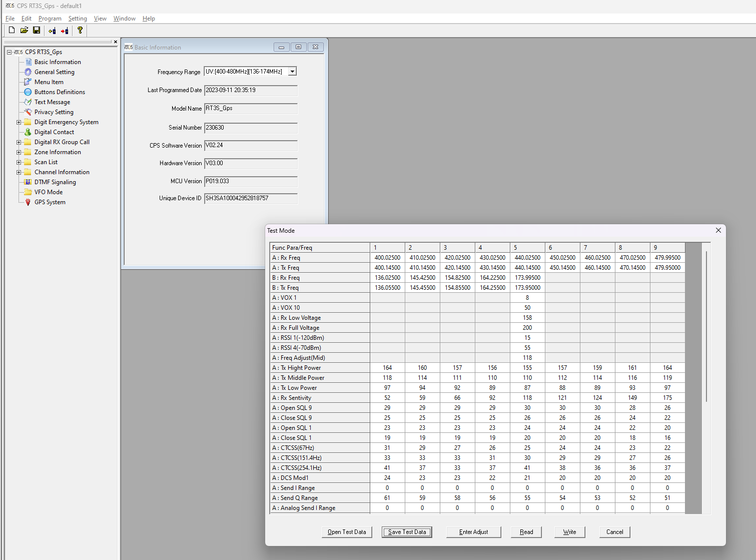The height and width of the screenshot is (560, 756).
Task: Open the Program menu
Action: pyautogui.click(x=50, y=19)
